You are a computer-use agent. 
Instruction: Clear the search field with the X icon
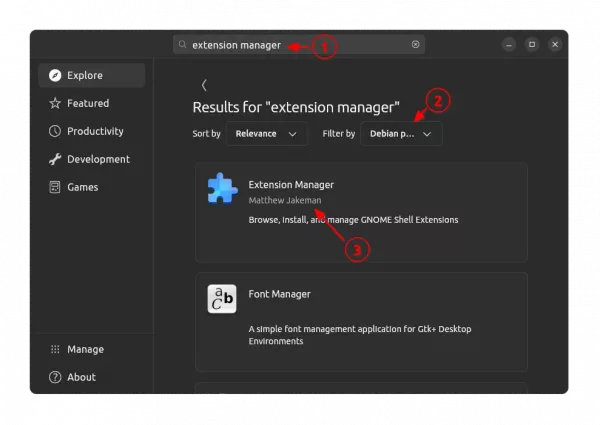click(x=416, y=44)
